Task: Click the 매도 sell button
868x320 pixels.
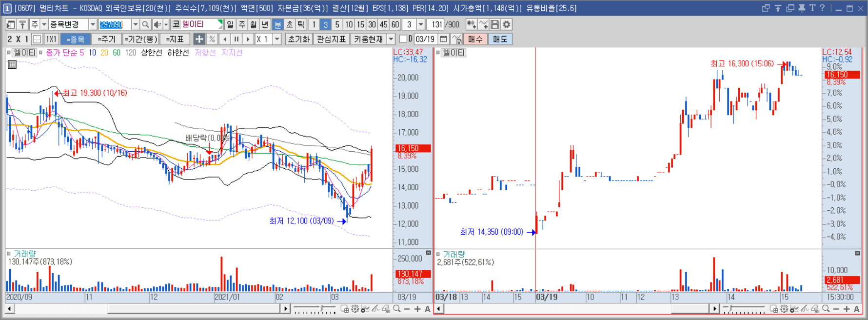Action: (x=500, y=39)
